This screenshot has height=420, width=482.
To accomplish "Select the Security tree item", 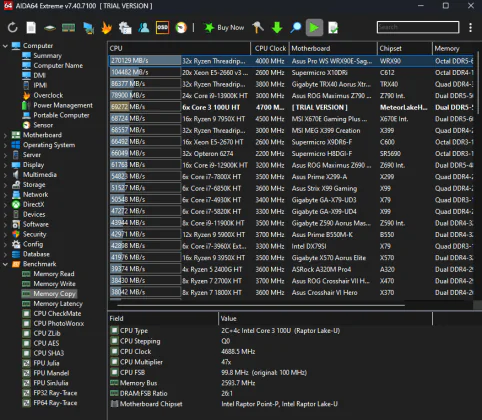I will tap(34, 234).
